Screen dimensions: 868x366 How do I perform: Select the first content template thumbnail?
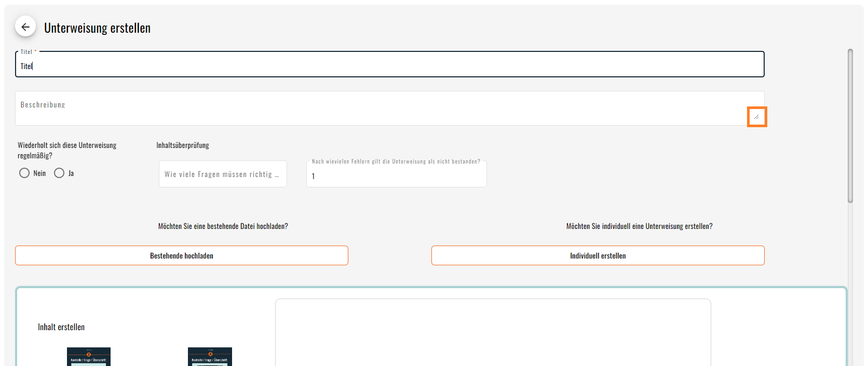point(89,357)
